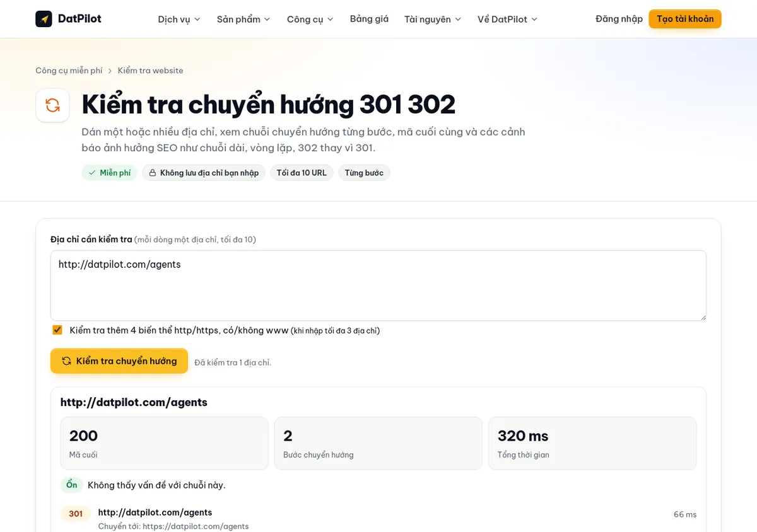
Task: Click the Ổn status badge
Action: point(72,485)
